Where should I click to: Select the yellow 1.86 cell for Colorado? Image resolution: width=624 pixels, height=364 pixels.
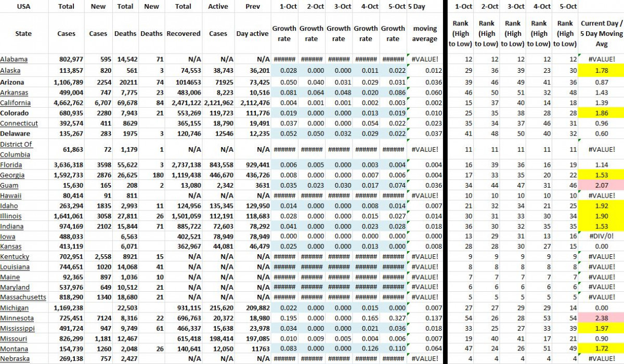601,113
